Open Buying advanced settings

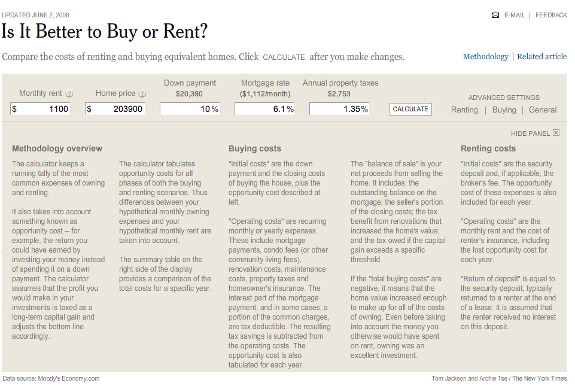tap(504, 110)
